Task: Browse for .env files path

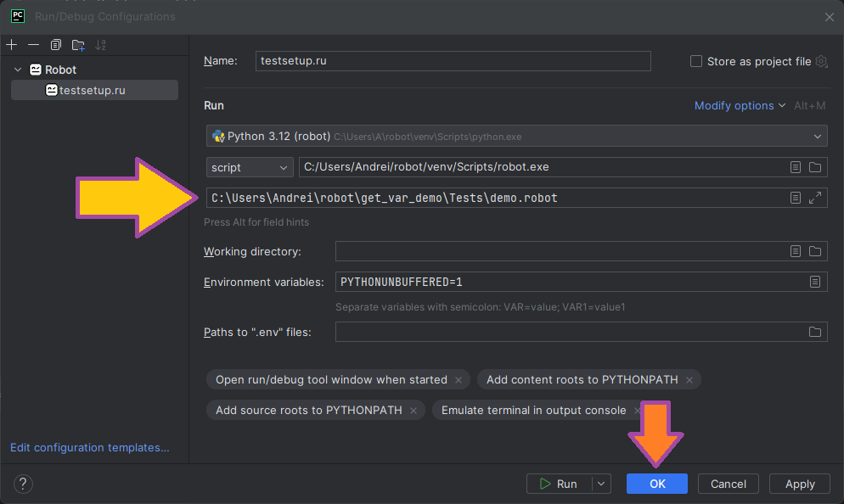Action: (815, 332)
